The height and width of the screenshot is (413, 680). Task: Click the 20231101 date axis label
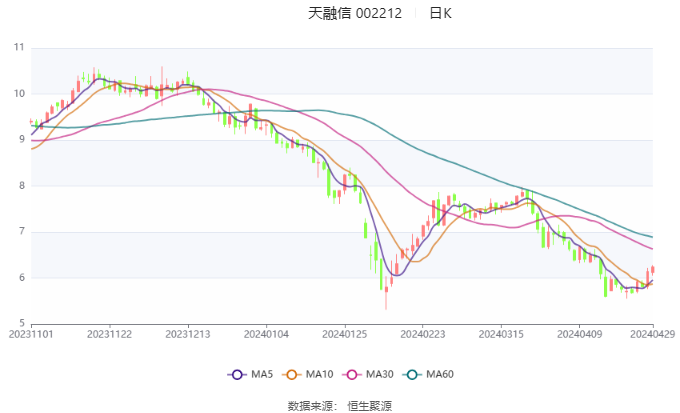click(31, 334)
